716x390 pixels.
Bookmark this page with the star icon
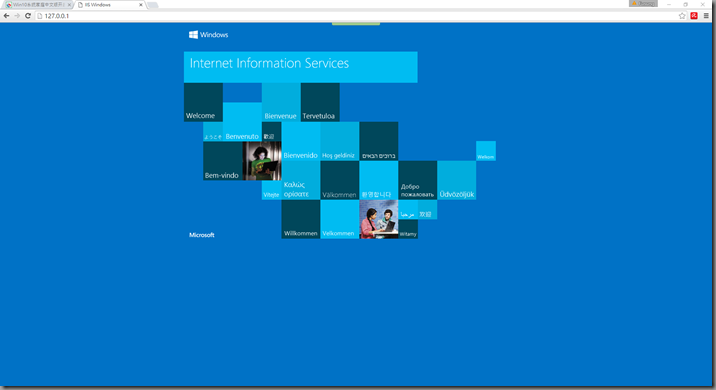coord(682,16)
